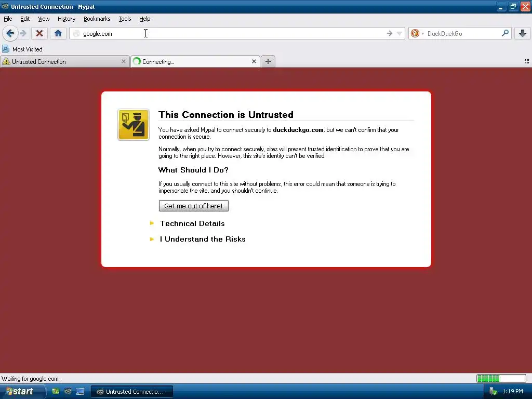Click the duckduckgo.com bold text

point(298,129)
